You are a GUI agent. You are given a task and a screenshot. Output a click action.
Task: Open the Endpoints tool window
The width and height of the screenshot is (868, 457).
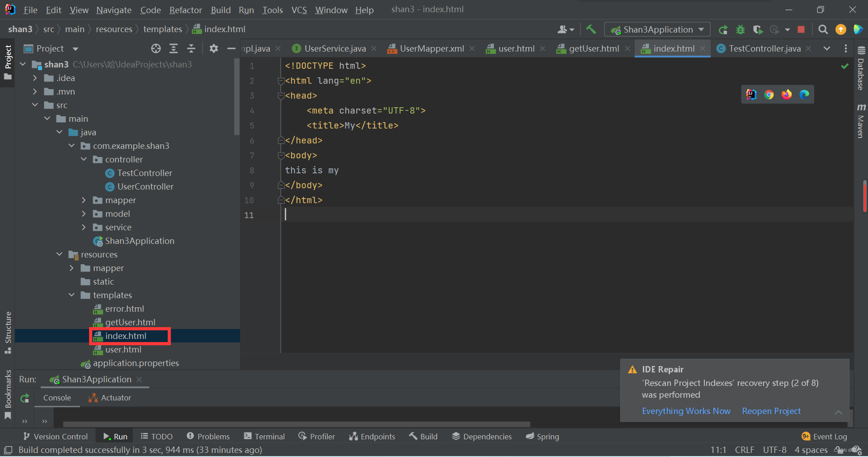372,436
